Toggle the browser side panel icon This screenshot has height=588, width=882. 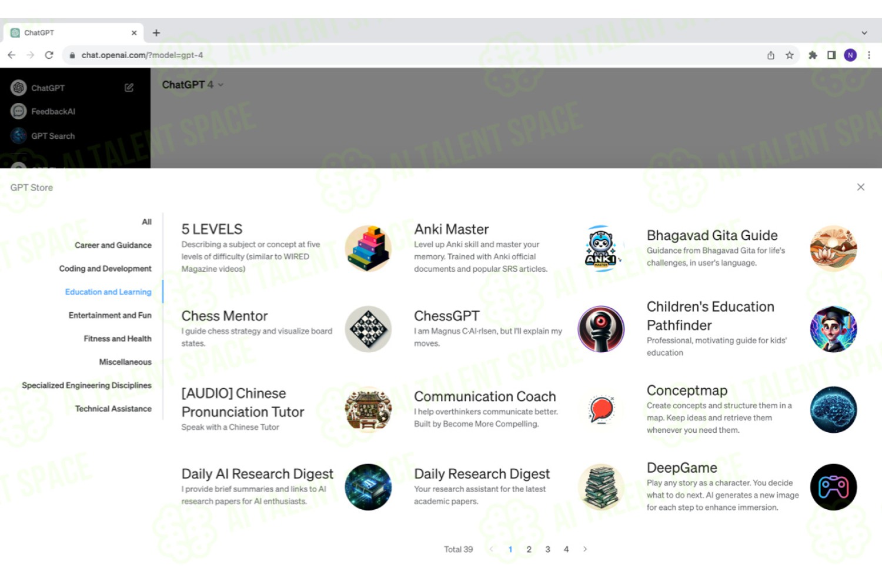831,55
